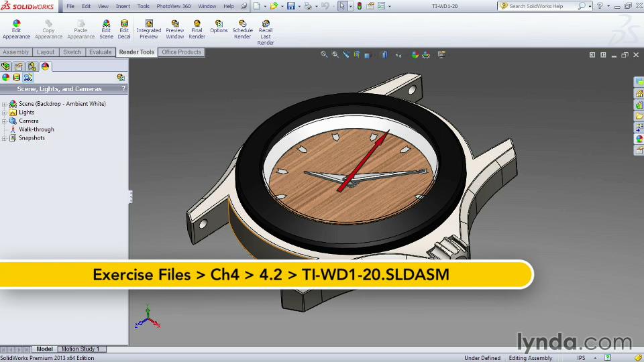Click the Zoom to Area view icon
This screenshot has width=644, height=362.
335,54
